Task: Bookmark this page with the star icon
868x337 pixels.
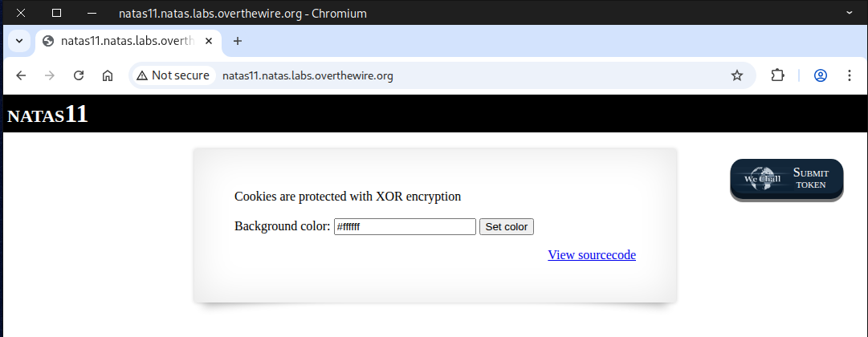Action: pos(736,75)
